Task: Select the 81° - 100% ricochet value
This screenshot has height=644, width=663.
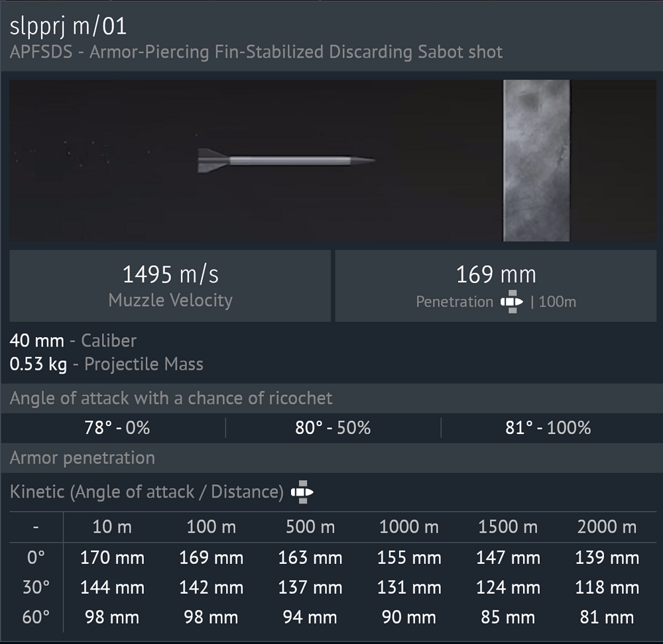Action: coord(548,428)
